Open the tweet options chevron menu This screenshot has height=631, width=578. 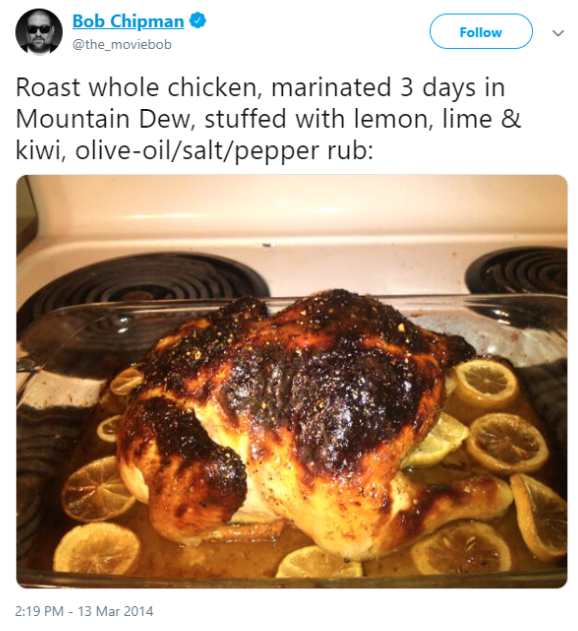558,33
